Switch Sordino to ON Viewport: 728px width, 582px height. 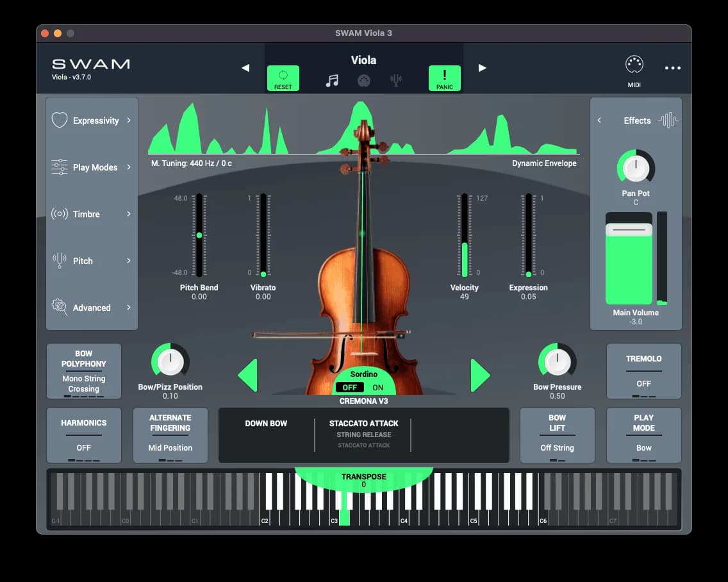(x=377, y=387)
